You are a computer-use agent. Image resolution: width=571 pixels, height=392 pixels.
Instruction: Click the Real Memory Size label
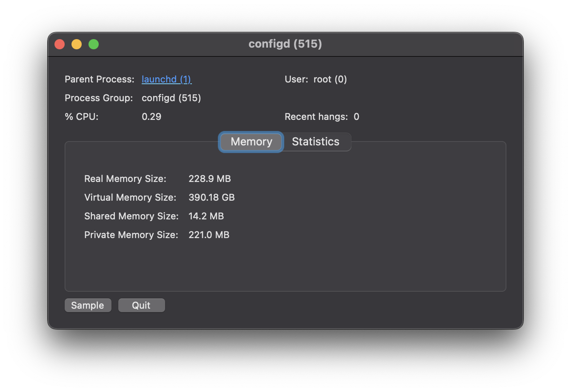pyautogui.click(x=125, y=179)
